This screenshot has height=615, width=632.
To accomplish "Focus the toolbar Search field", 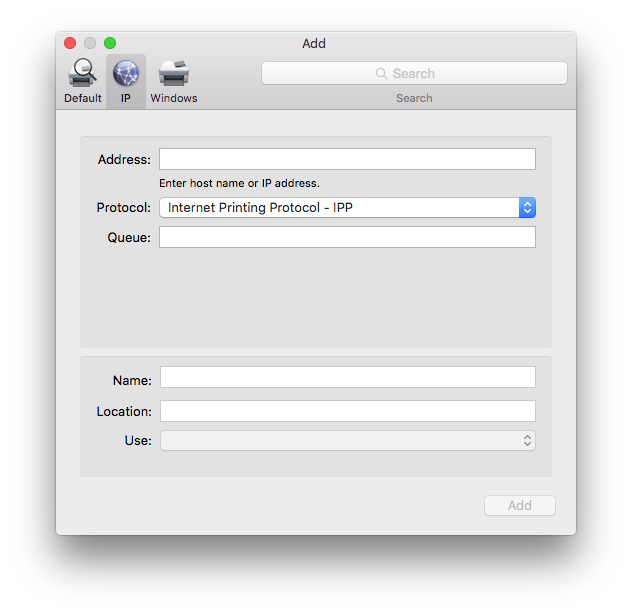I will pyautogui.click(x=414, y=73).
